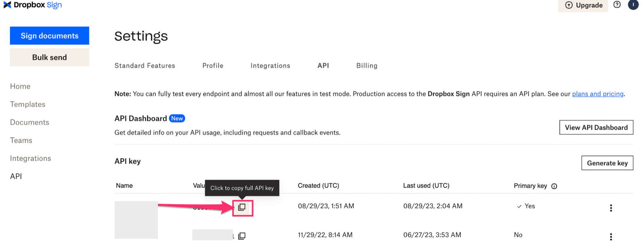This screenshot has width=644, height=248.
Task: Click the Last used (UTC) column header
Action: [426, 186]
